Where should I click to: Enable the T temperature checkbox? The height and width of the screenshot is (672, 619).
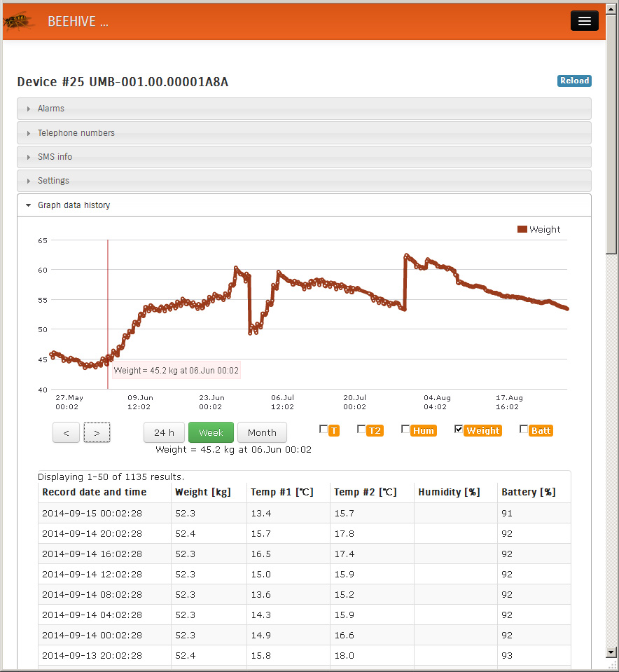tap(324, 430)
